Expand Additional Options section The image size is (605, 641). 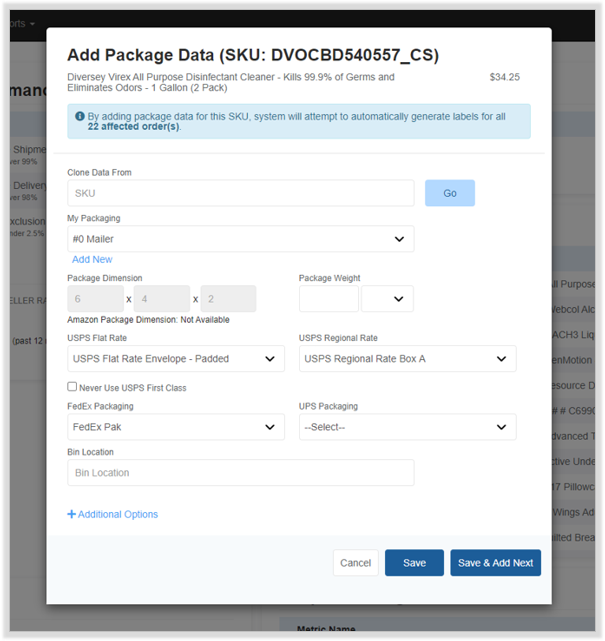coord(113,514)
